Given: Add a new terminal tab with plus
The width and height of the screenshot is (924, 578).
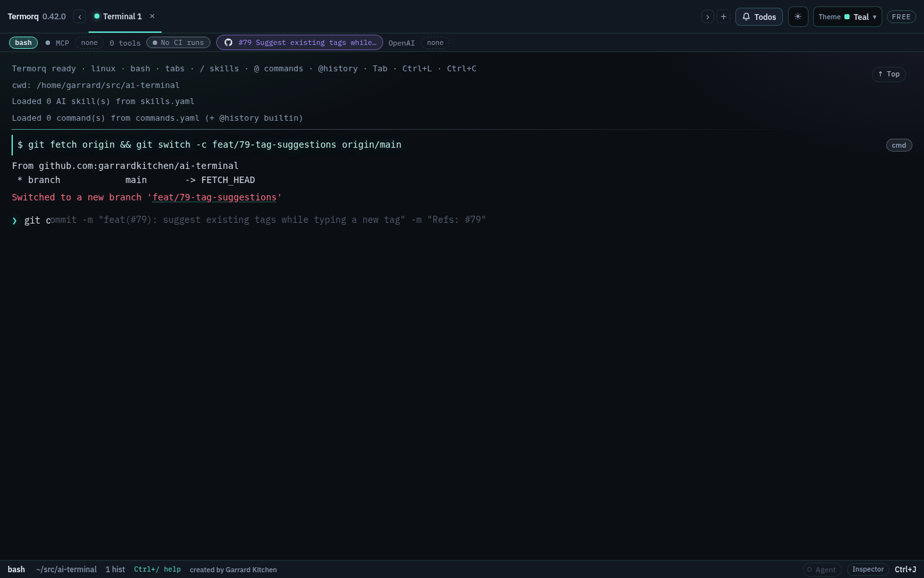Looking at the screenshot, I should pos(723,17).
